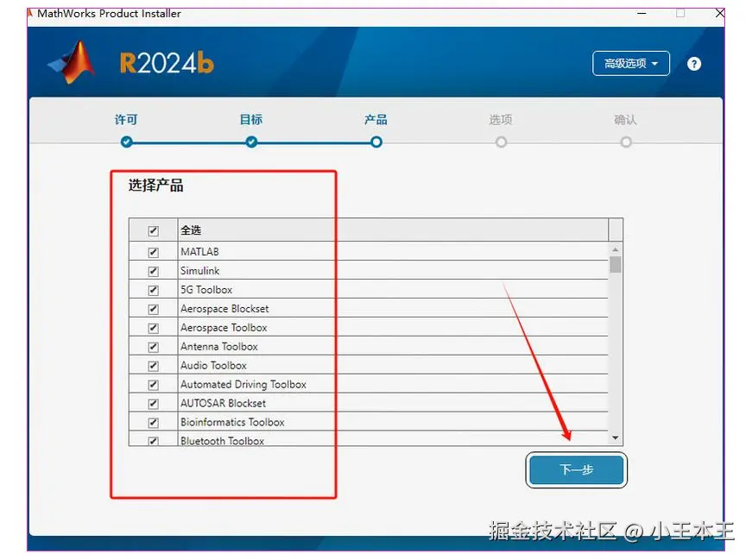Click the scrollbar down arrow
Image resolution: width=752 pixels, height=560 pixels.
tap(614, 437)
